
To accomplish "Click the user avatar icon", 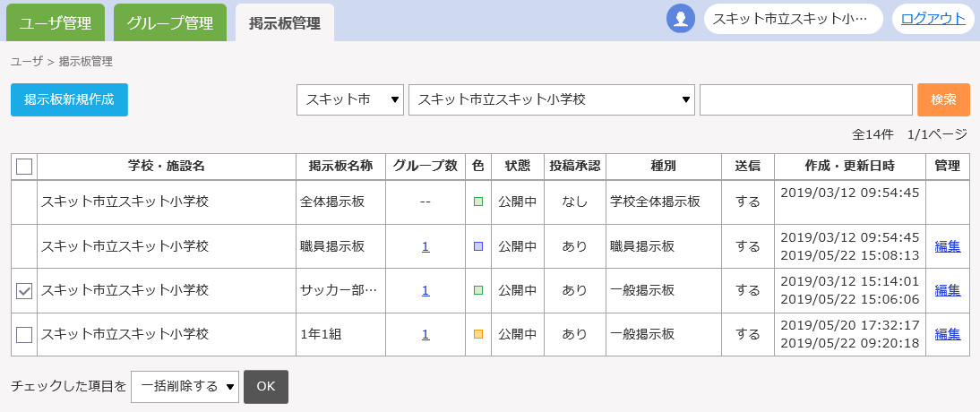I will [681, 19].
